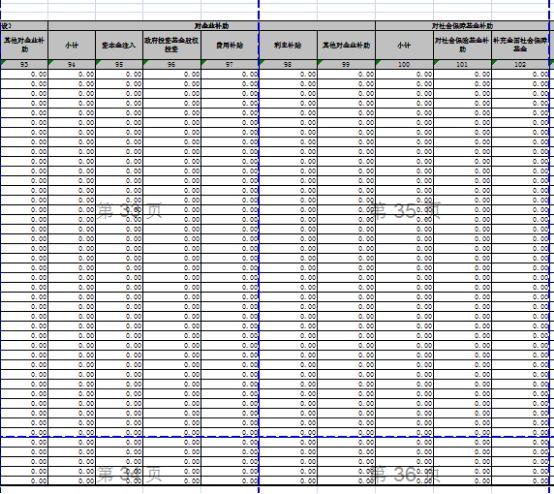Select the column number cell 101
The width and height of the screenshot is (554, 494).
[x=462, y=64]
